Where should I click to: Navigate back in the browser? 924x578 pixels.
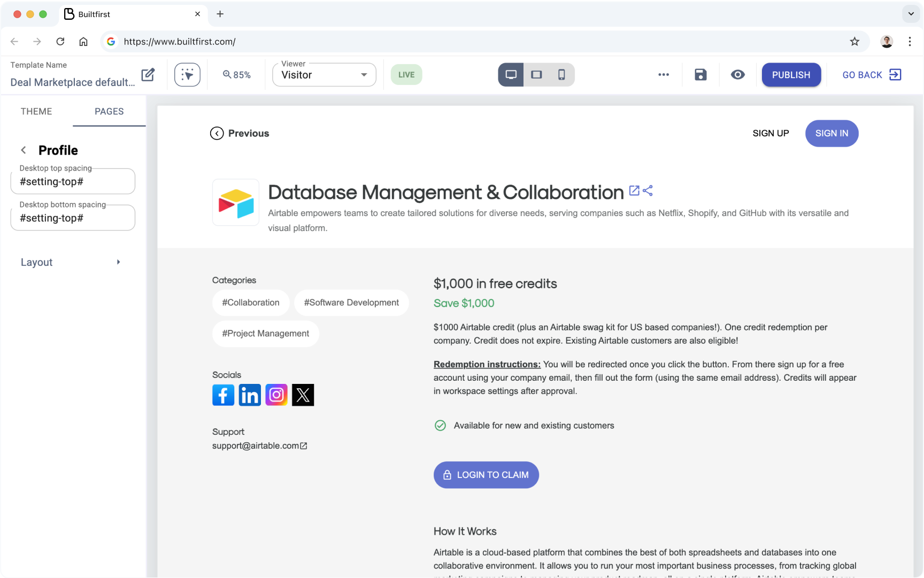[x=14, y=42]
